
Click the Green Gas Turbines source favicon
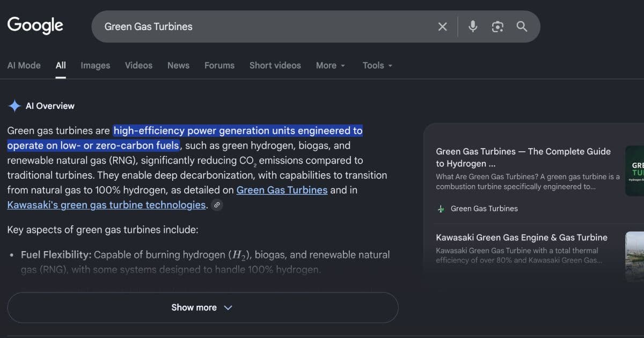441,209
